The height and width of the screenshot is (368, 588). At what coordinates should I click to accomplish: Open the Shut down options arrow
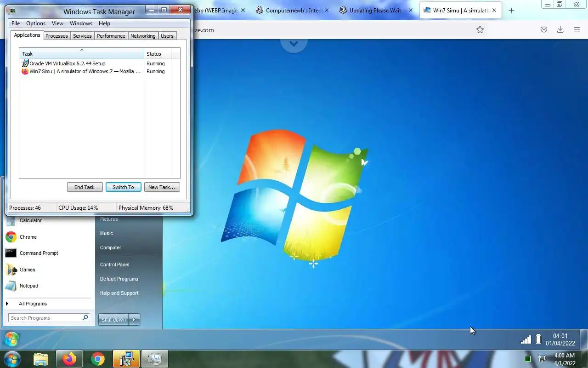tap(134, 320)
